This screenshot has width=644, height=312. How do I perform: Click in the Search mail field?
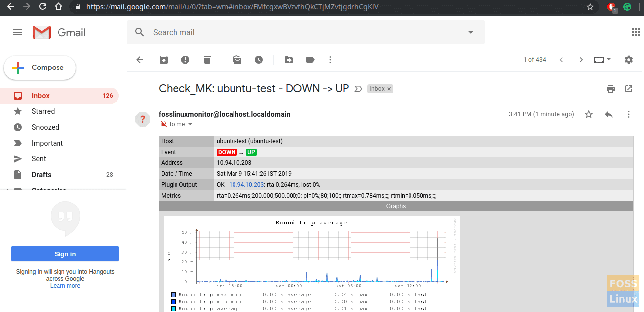tap(305, 32)
